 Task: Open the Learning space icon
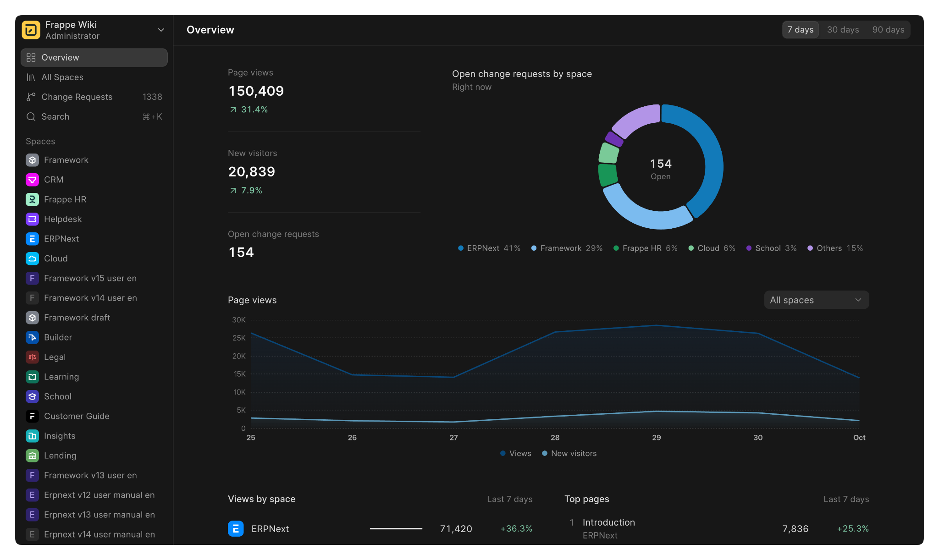pos(32,377)
